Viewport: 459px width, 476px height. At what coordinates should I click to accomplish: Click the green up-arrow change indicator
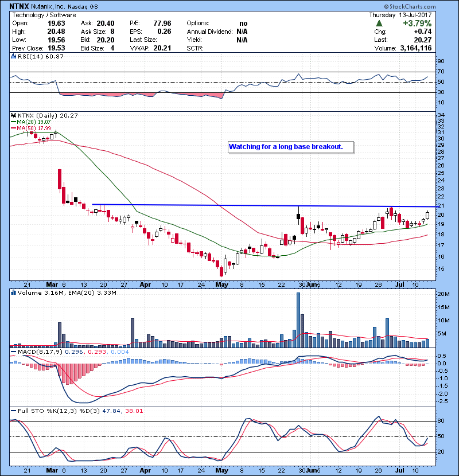click(x=379, y=24)
